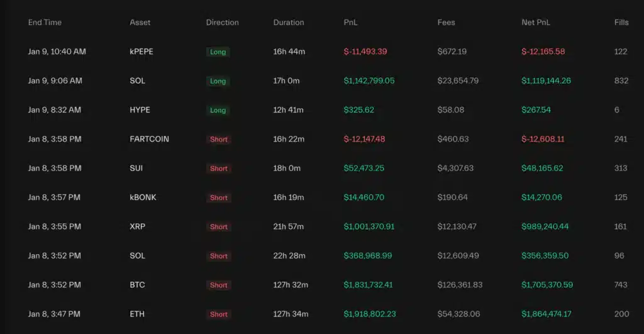Sort by PnL column header
This screenshot has width=644, height=334.
(x=351, y=23)
